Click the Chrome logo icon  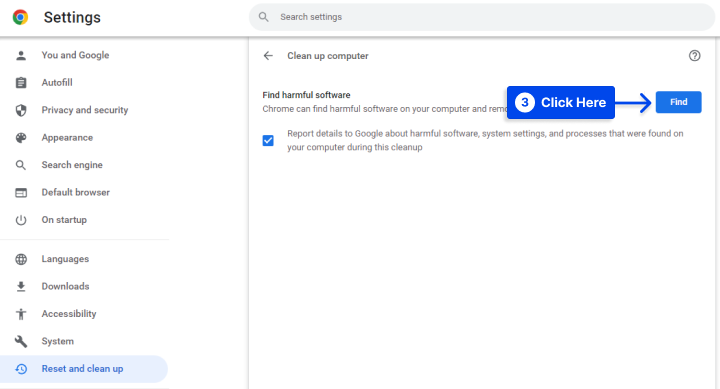[20, 17]
